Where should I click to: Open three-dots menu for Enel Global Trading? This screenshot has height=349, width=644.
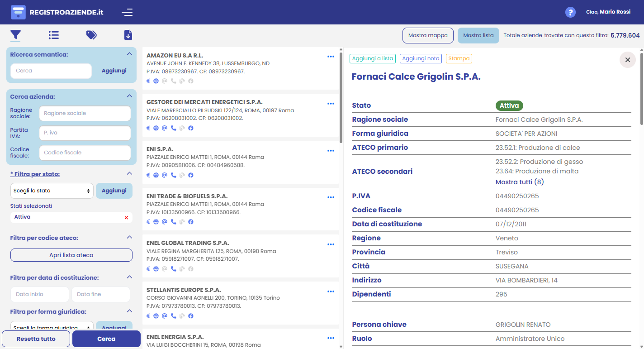pyautogui.click(x=331, y=244)
